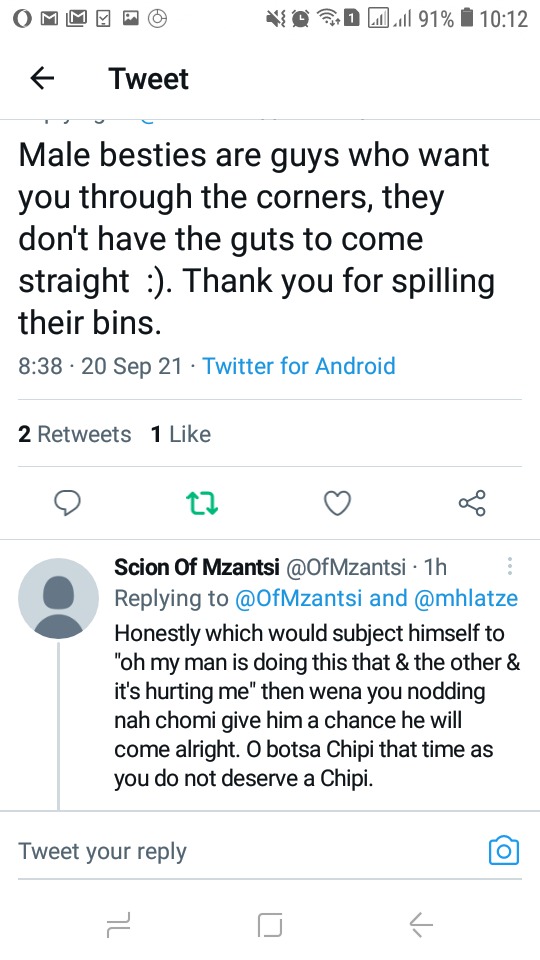View the 2 Retweets list
The height and width of the screenshot is (960, 540).
75,434
